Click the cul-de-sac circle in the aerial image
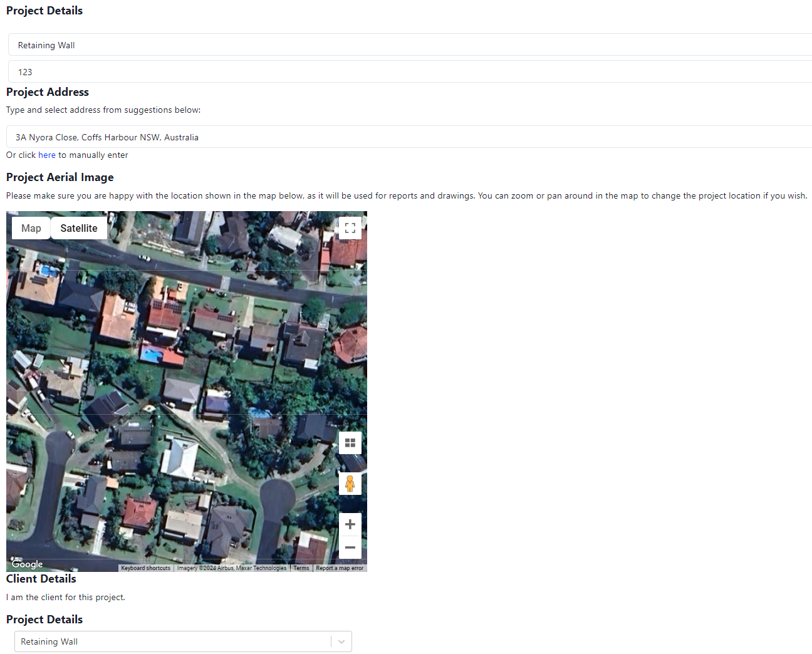Viewport: 812px width, 654px height. pos(277,494)
